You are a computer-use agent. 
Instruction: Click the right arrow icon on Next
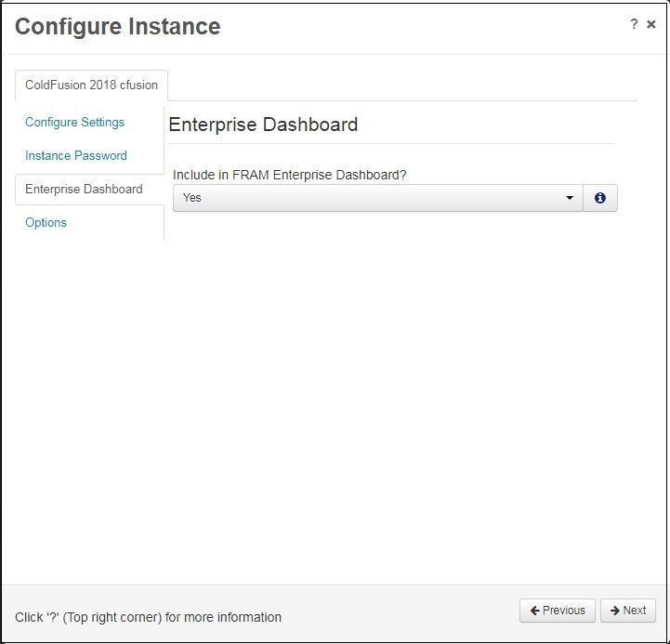pos(615,611)
